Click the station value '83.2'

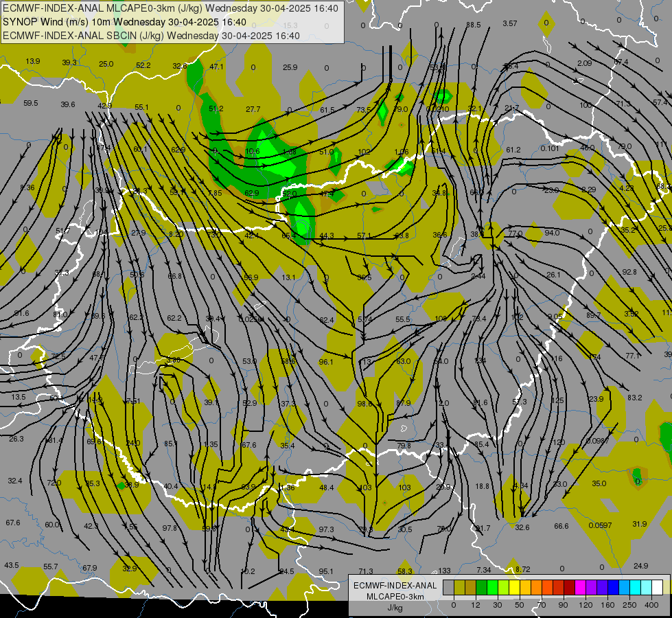click(635, 398)
